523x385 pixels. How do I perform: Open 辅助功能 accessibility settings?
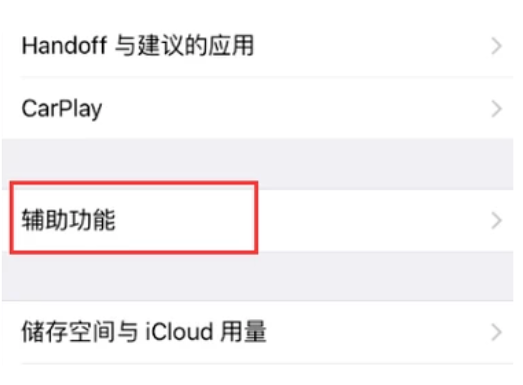click(257, 220)
